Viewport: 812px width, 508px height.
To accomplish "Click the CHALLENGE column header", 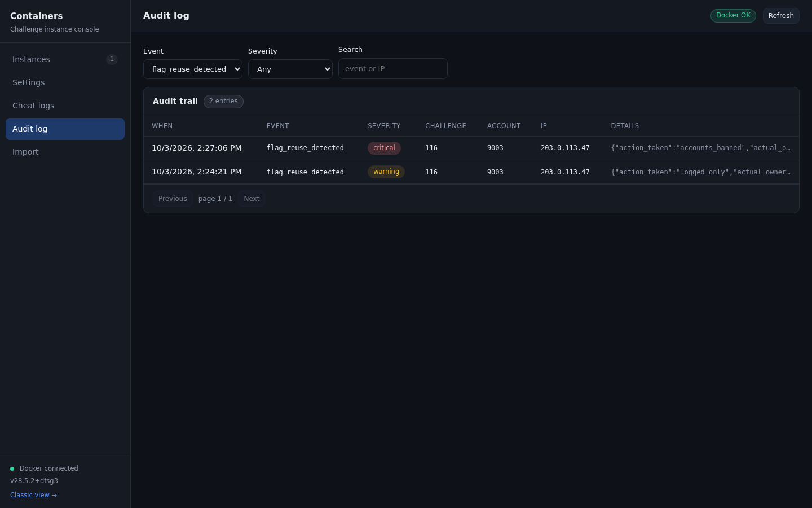I will tap(445, 126).
